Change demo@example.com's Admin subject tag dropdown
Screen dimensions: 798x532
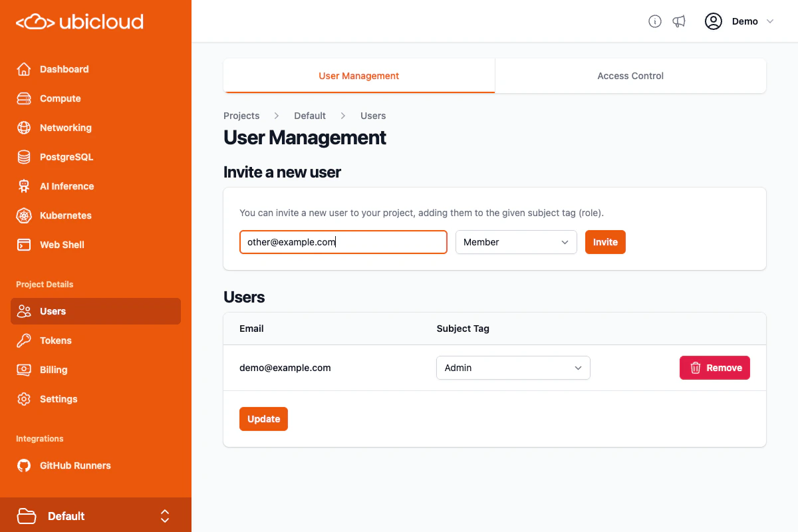513,368
